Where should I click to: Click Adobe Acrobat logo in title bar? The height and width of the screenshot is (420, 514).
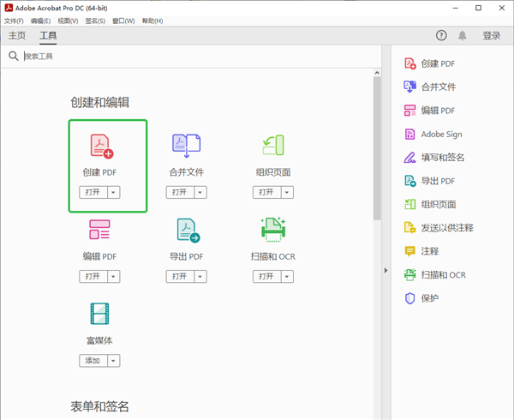click(x=9, y=8)
